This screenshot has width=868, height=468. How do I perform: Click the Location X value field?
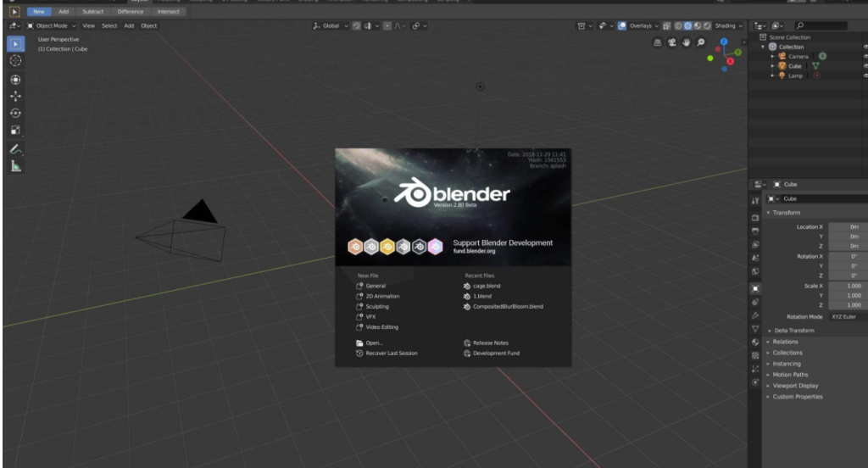(848, 227)
